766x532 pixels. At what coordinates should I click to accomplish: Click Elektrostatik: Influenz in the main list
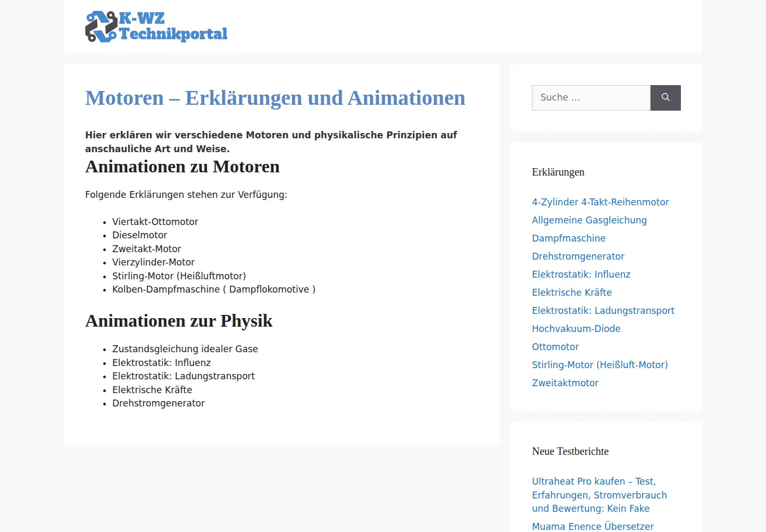pos(161,363)
